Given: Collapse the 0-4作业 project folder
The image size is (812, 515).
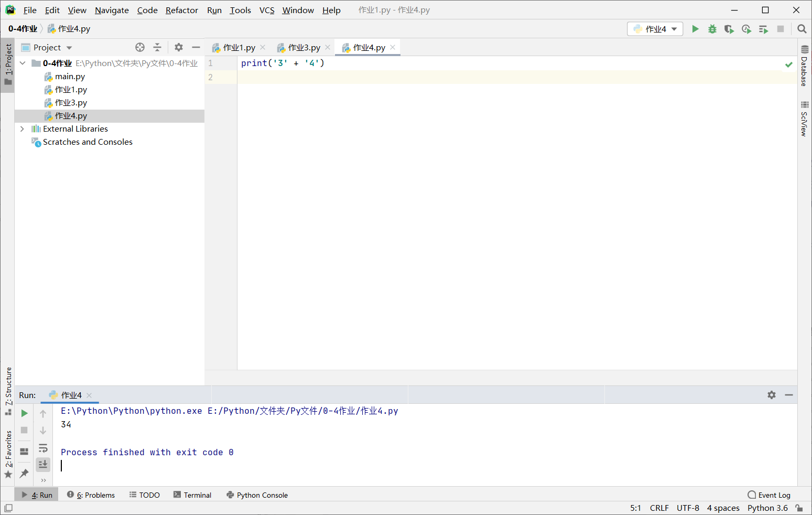Looking at the screenshot, I should (x=23, y=63).
